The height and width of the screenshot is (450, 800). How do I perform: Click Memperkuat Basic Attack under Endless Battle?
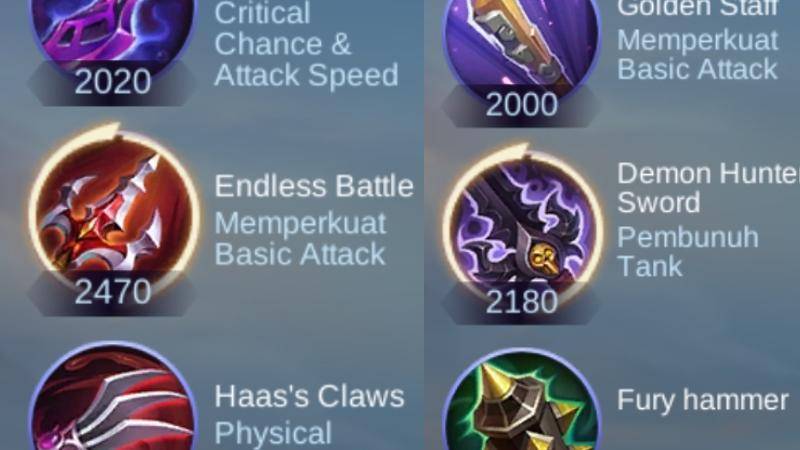(x=300, y=239)
